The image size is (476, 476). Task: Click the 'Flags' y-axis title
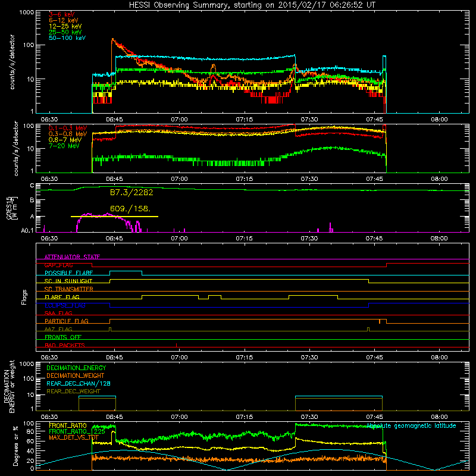tap(24, 297)
